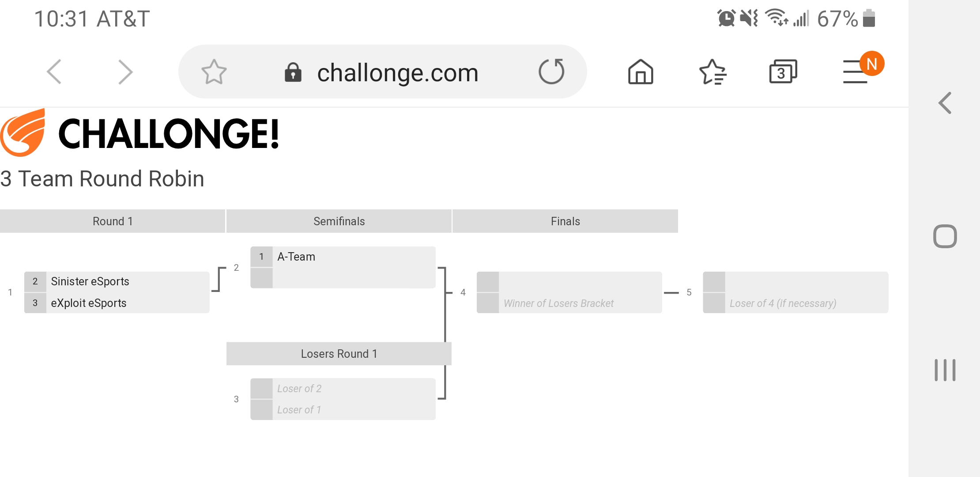Tap the Android back navigation button
This screenshot has height=477, width=980.
[945, 103]
